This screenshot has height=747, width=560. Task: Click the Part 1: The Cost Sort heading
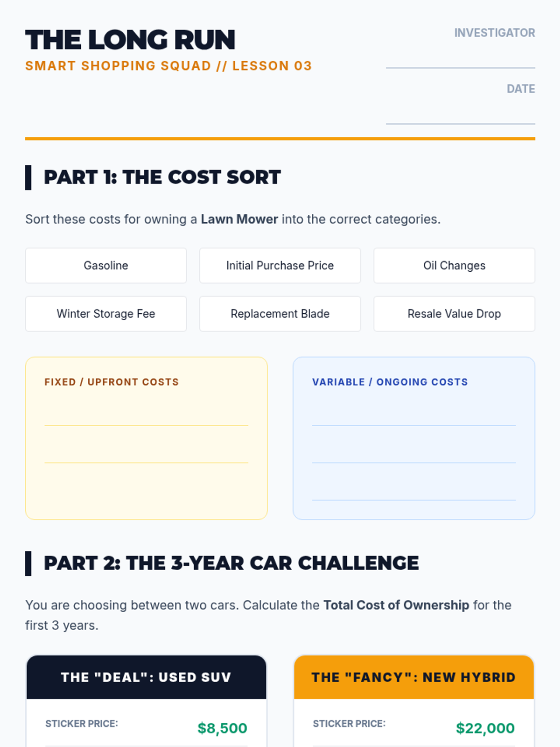coord(162,177)
